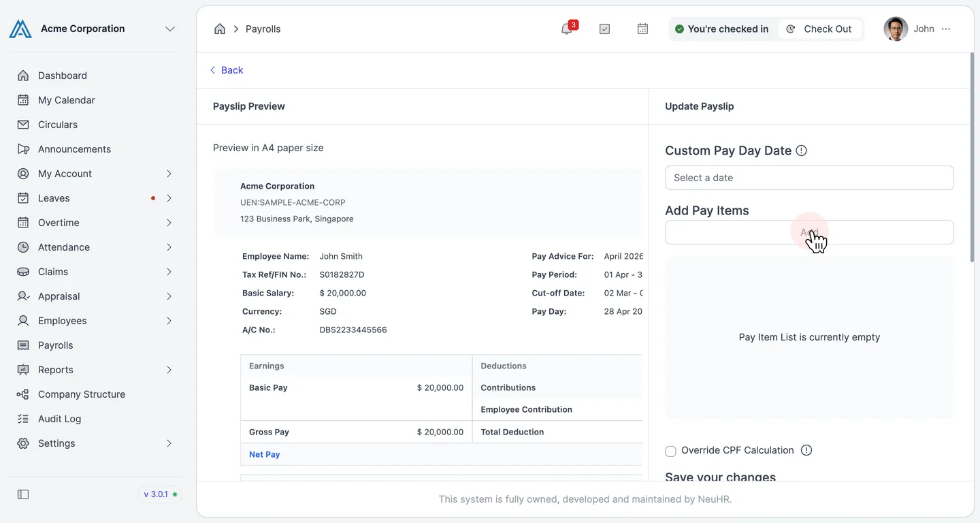Click the Settings gear icon
This screenshot has height=523, width=980.
coord(23,443)
